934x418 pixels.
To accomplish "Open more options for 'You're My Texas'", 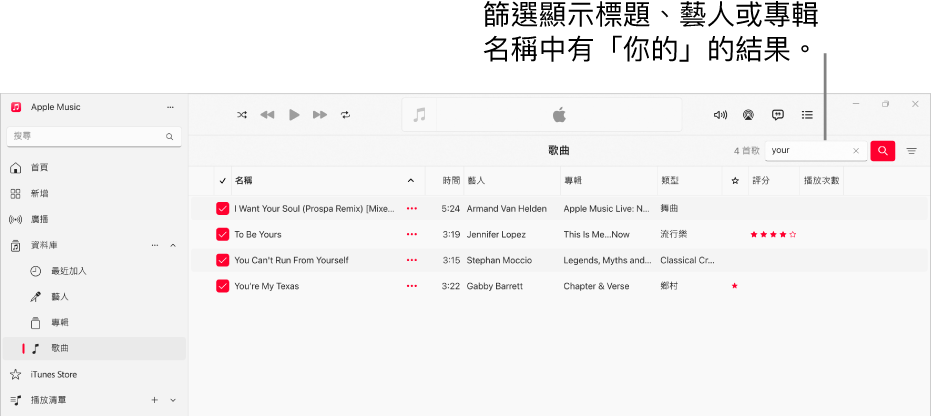I will 412,286.
